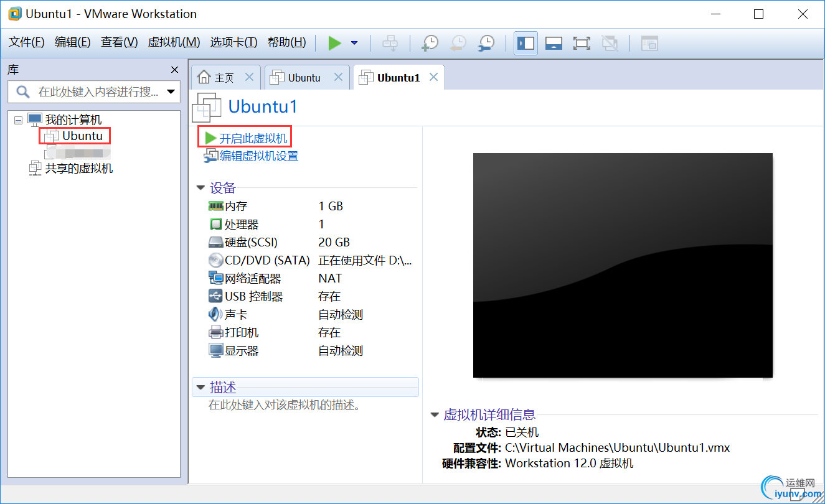
Task: Click 编辑虚拟机设置 link
Action: point(258,156)
